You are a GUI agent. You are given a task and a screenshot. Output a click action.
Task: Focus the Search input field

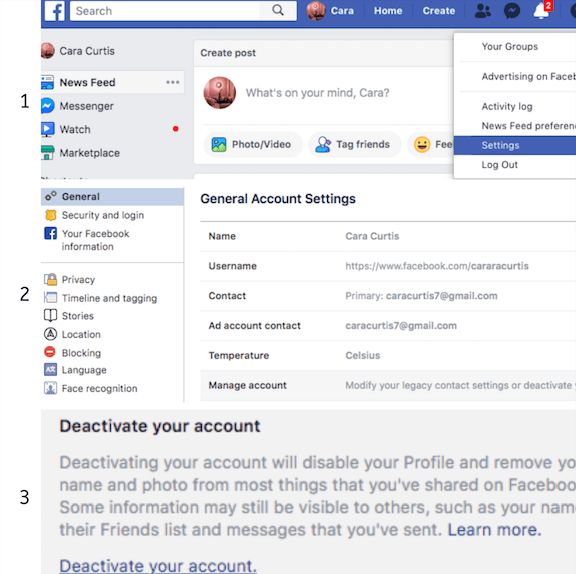point(165,11)
